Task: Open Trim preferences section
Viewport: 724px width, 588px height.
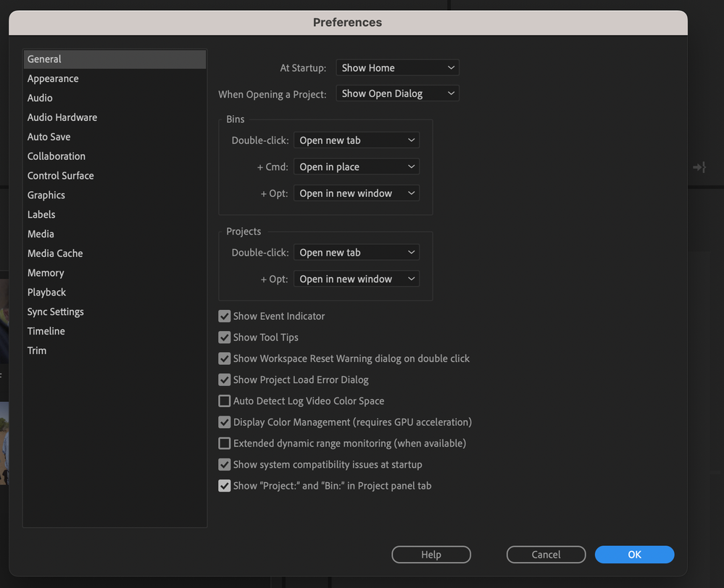Action: point(37,350)
